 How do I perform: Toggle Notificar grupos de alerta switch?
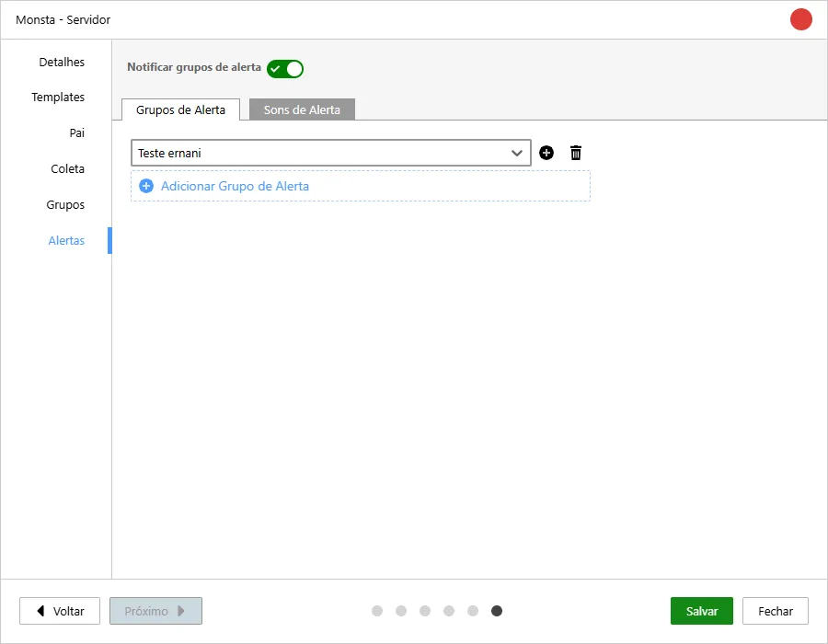[x=284, y=69]
